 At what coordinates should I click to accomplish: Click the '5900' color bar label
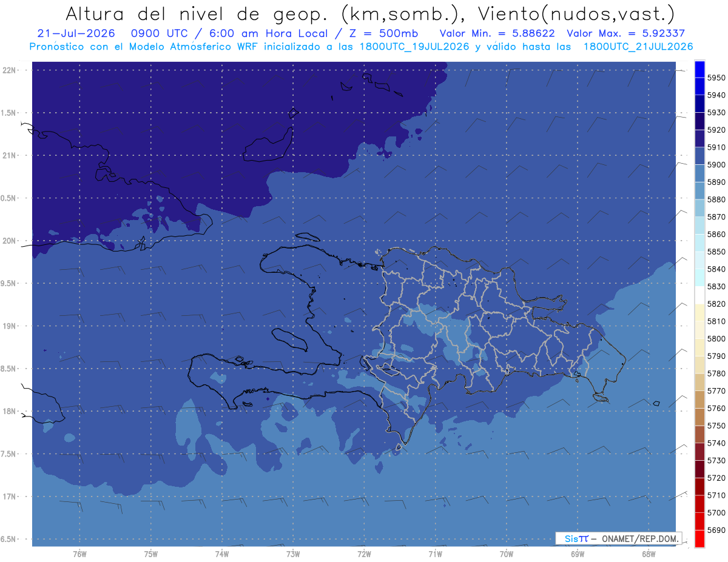tap(716, 165)
